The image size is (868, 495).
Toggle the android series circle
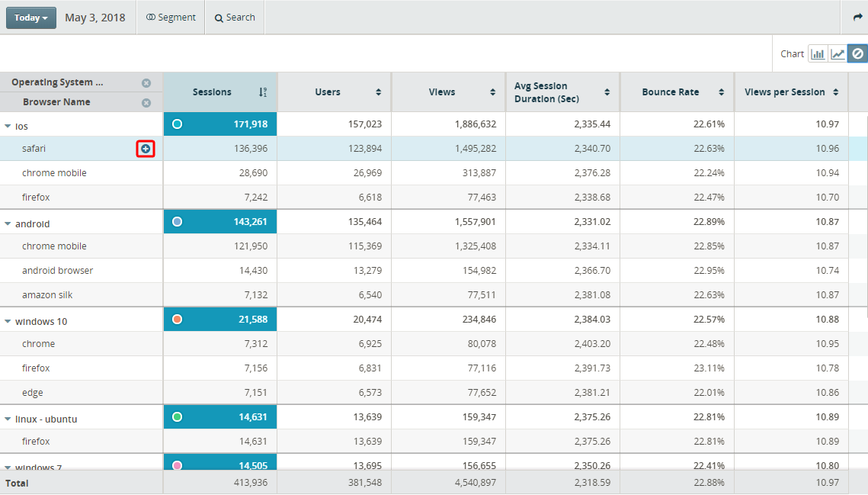pos(177,222)
